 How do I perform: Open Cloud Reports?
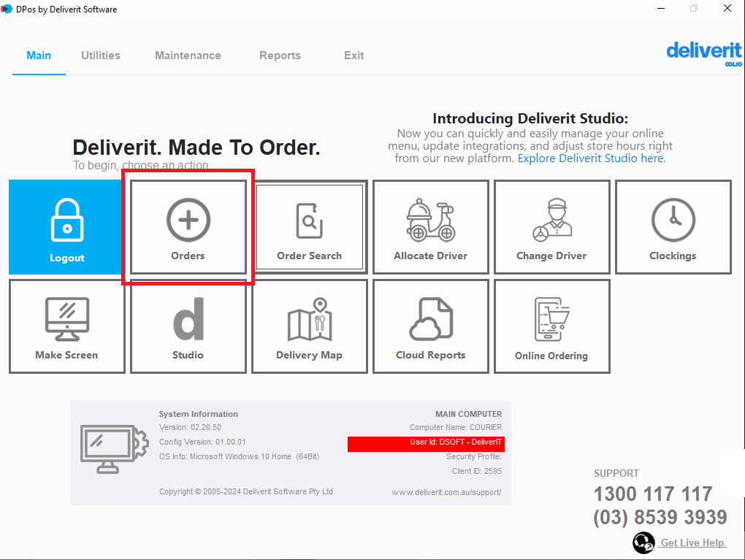[x=430, y=326]
